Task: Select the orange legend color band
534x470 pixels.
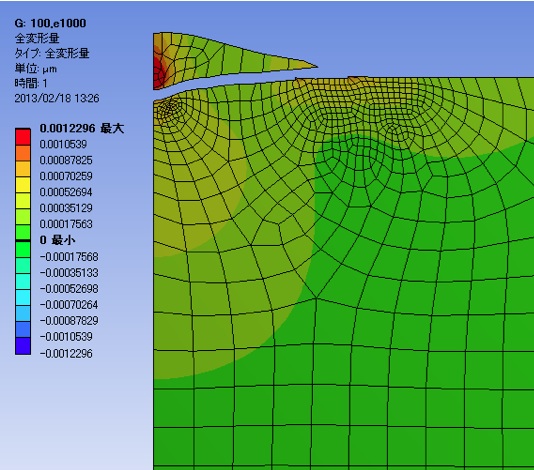Action: [x=23, y=153]
